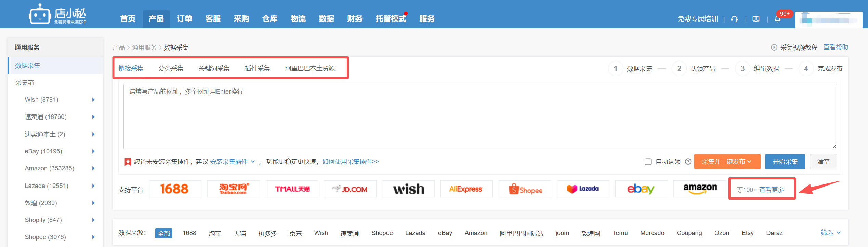
Task: Select 数据采集 in the sidebar
Action: 55,66
